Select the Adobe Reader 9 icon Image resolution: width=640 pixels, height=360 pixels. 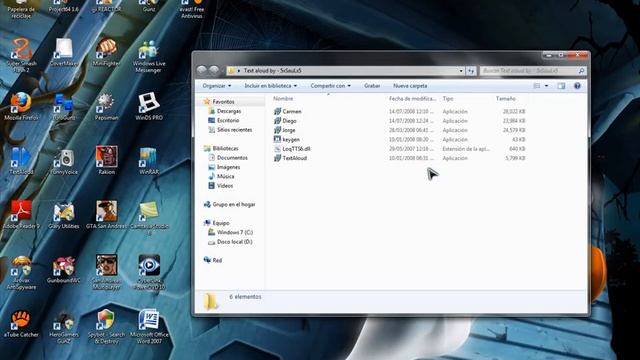click(21, 214)
